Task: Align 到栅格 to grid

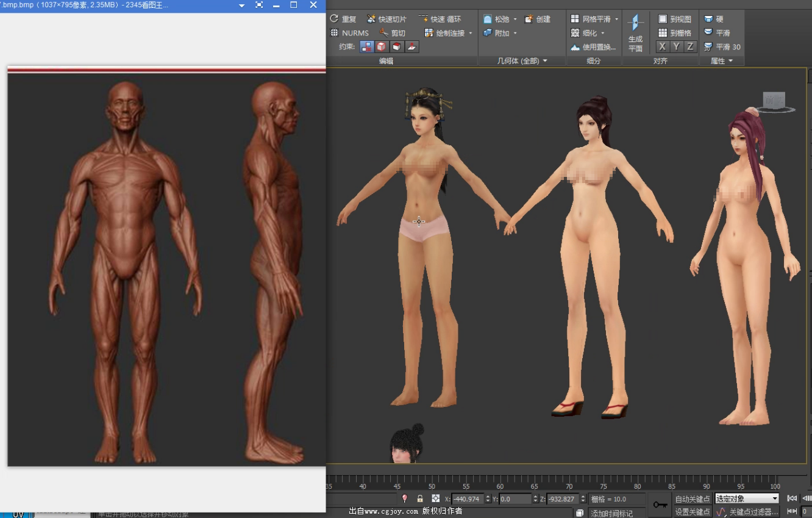Action: (674, 33)
